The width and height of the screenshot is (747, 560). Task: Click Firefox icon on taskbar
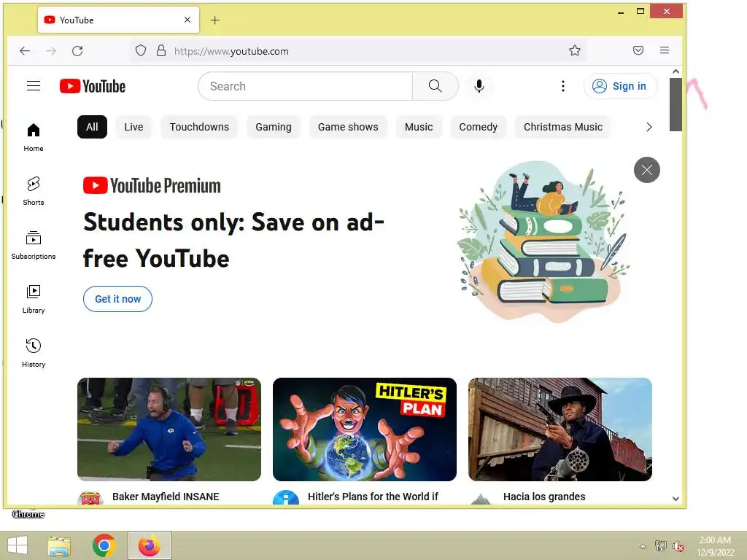(x=149, y=545)
